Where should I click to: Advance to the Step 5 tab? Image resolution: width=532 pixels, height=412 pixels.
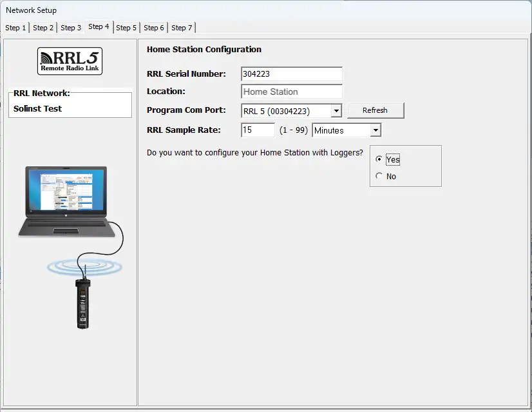(x=126, y=28)
